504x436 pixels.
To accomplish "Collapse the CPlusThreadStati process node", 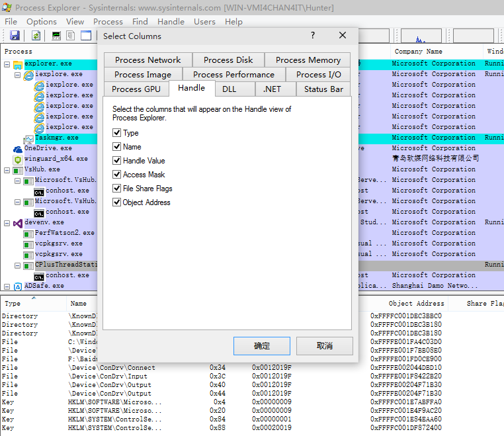I will click(x=18, y=265).
